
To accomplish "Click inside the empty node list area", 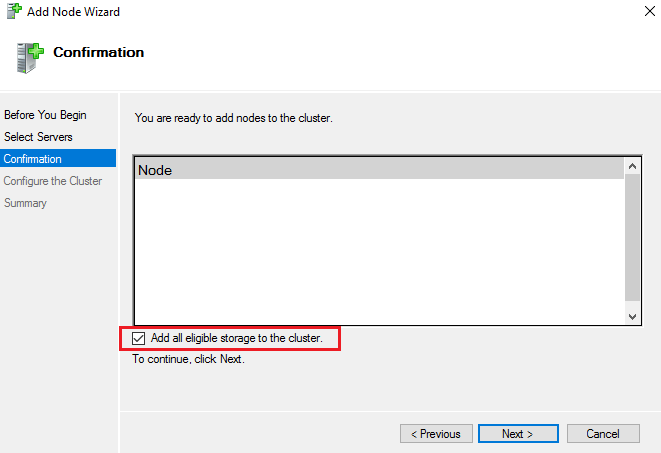I will click(x=378, y=250).
